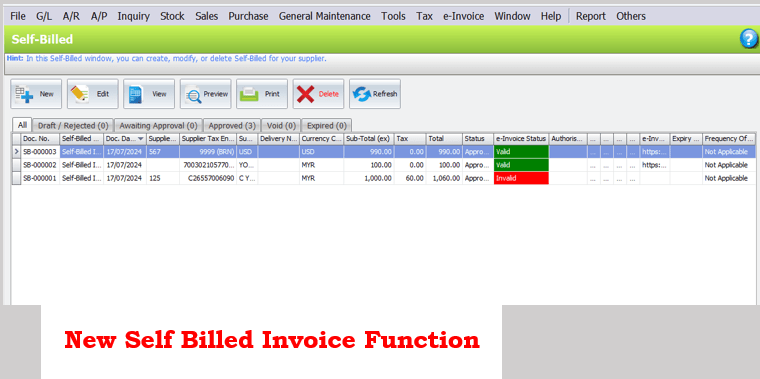Select the row for SB-000002
Image resolution: width=760 pixels, height=379 pixels.
[384, 165]
